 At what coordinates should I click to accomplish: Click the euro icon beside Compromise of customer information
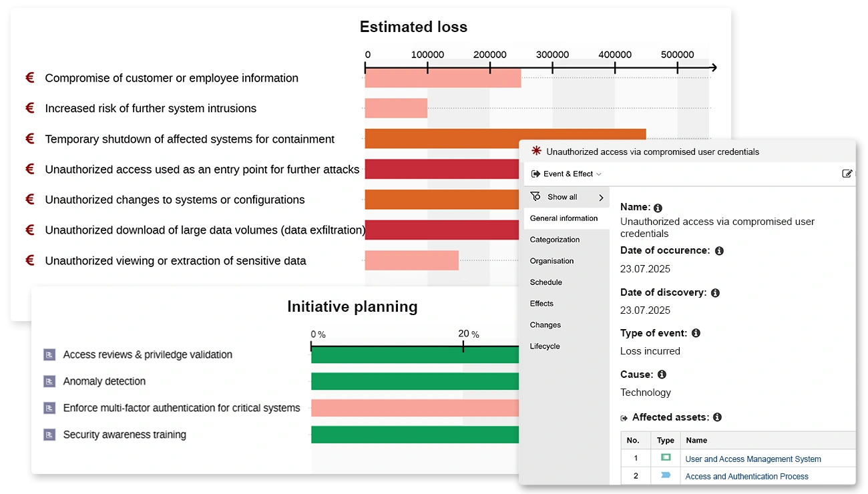click(x=29, y=77)
